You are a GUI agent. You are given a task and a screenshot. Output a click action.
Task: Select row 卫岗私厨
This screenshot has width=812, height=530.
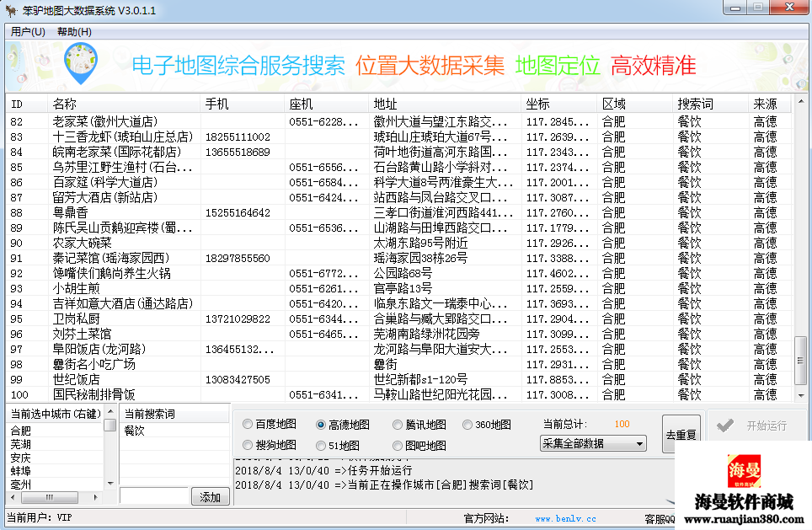click(398, 319)
